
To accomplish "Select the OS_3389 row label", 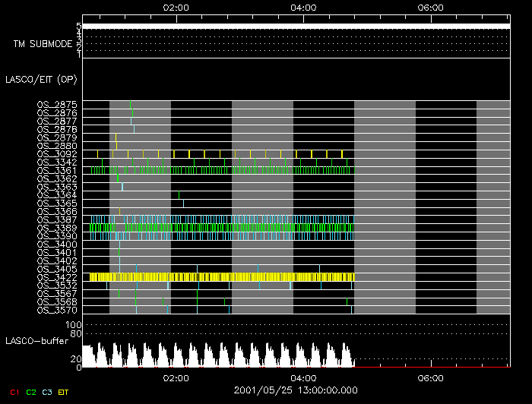I will tap(57, 228).
